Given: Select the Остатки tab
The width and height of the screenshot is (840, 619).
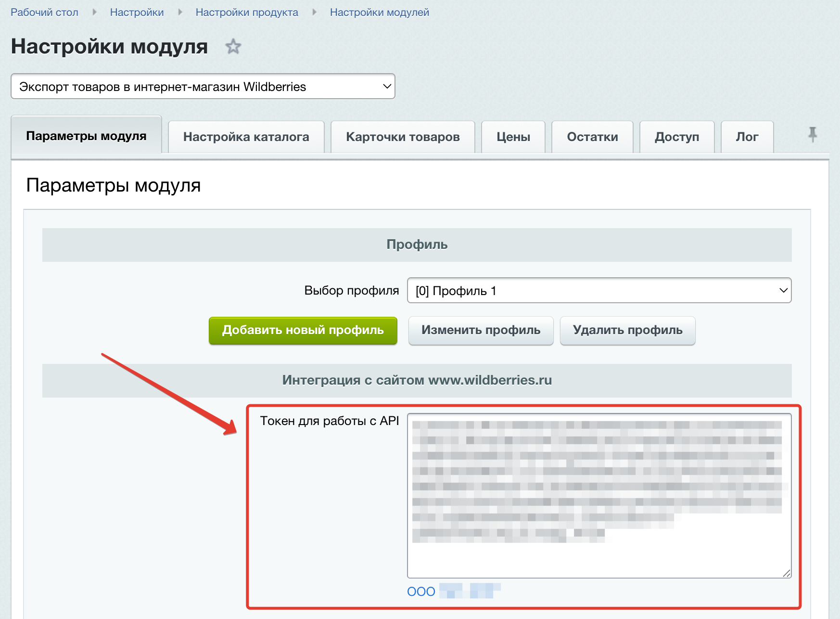Looking at the screenshot, I should pos(592,137).
